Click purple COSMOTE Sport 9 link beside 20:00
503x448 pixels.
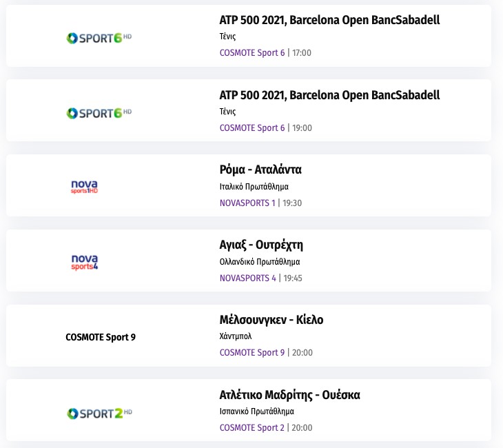(x=251, y=352)
